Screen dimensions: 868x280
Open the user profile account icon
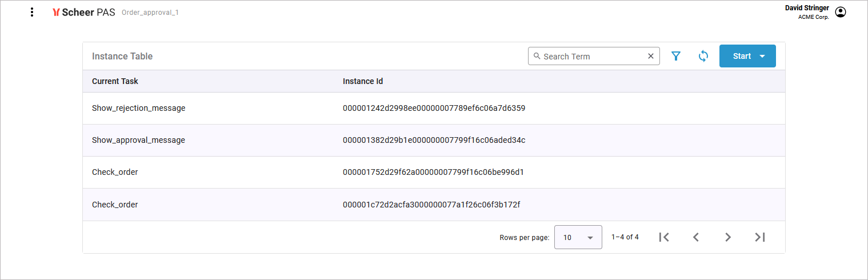[x=840, y=12]
